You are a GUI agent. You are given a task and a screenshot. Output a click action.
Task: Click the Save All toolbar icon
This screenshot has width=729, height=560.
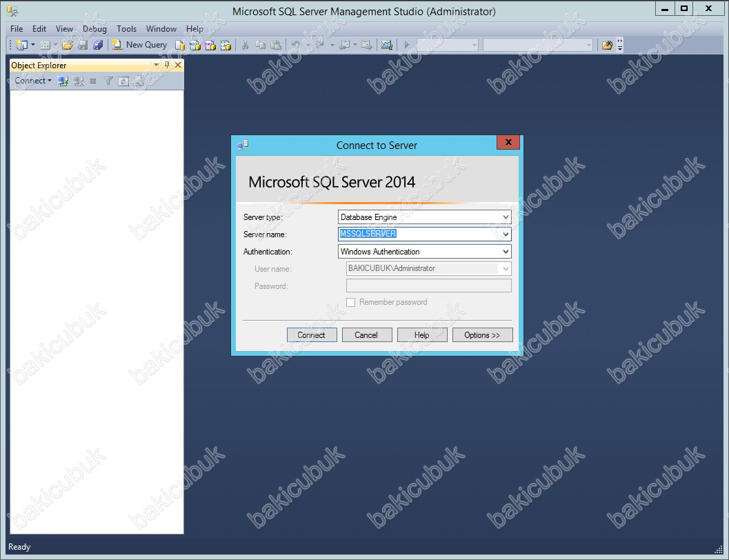[x=98, y=45]
